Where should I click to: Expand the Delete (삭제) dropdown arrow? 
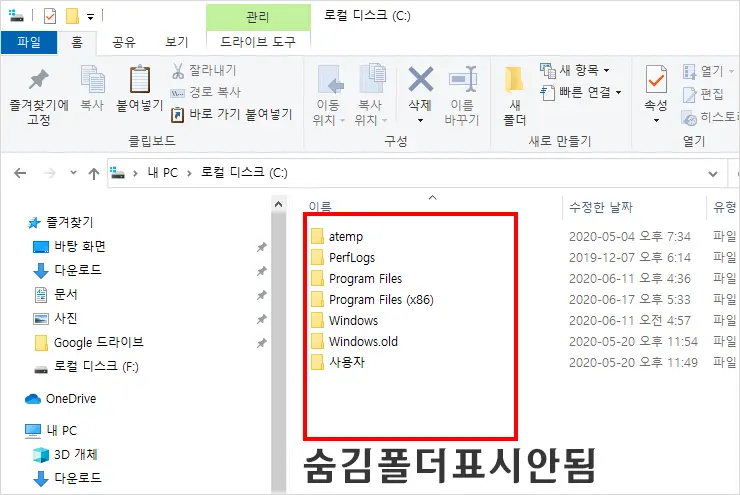click(x=420, y=121)
